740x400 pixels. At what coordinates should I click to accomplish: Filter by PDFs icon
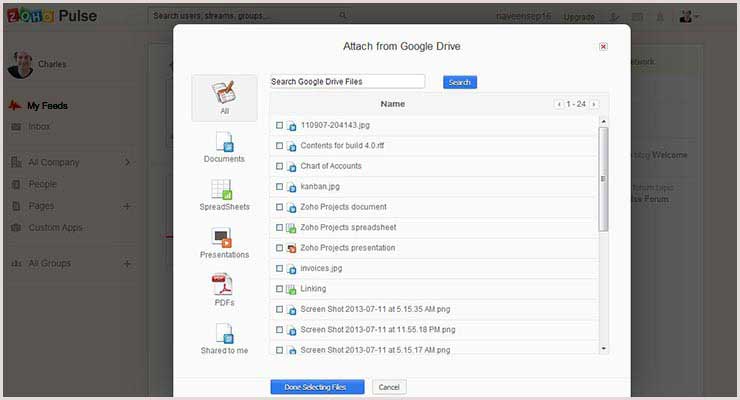click(223, 285)
